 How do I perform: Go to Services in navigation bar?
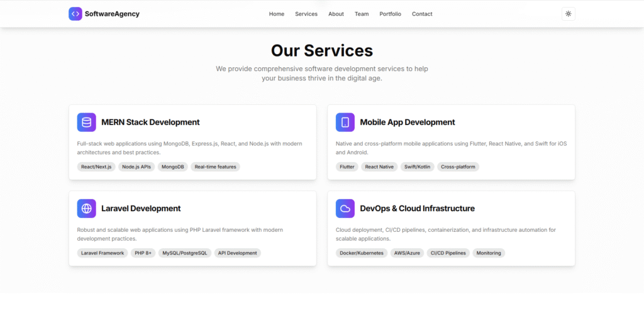point(306,14)
